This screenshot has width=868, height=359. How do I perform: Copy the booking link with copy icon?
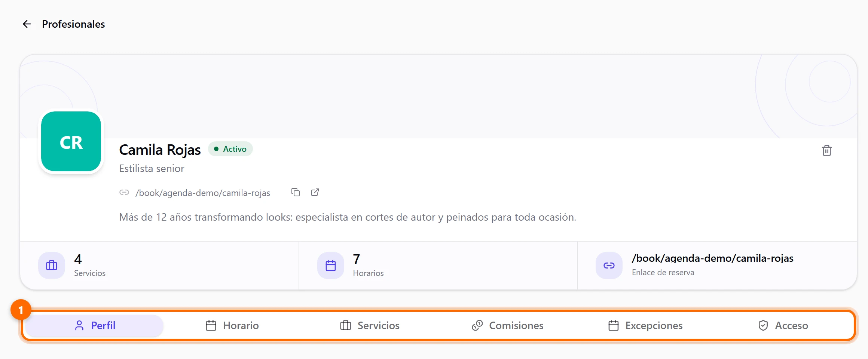(296, 192)
